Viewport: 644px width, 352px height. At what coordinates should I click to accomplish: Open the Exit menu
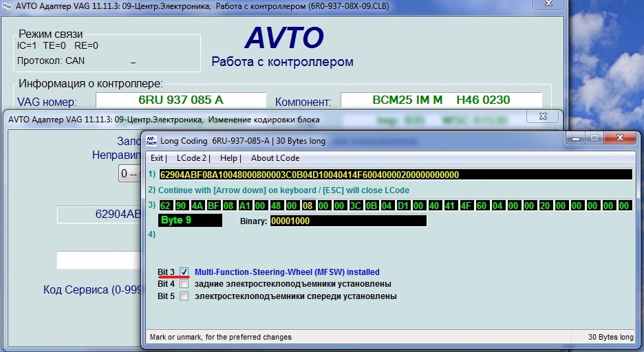(x=158, y=158)
